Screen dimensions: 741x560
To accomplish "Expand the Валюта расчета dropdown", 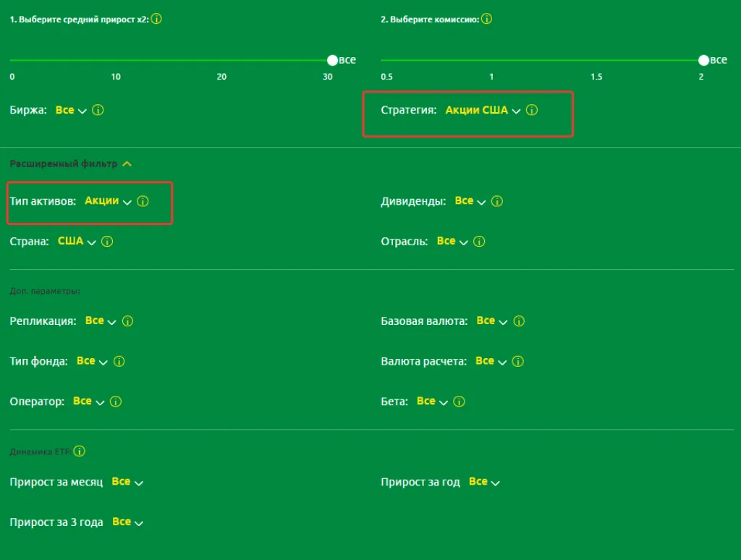I will tap(491, 361).
